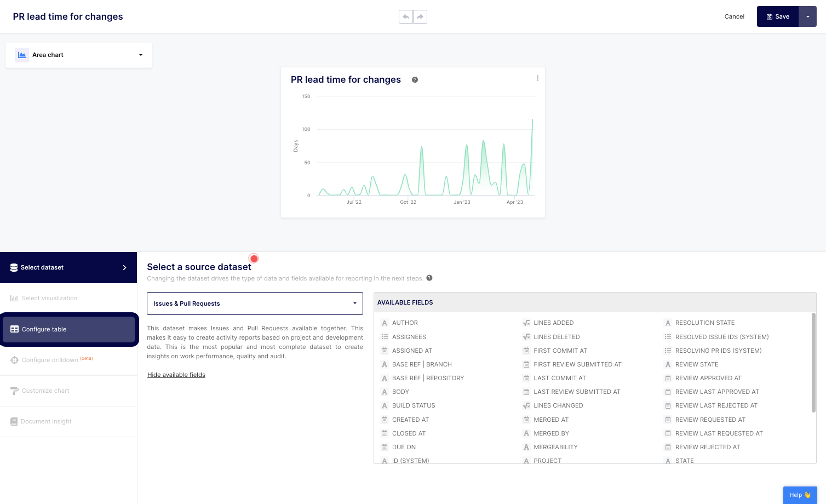This screenshot has height=504, width=826.
Task: Open the Save options dropdown arrow
Action: pos(807,16)
